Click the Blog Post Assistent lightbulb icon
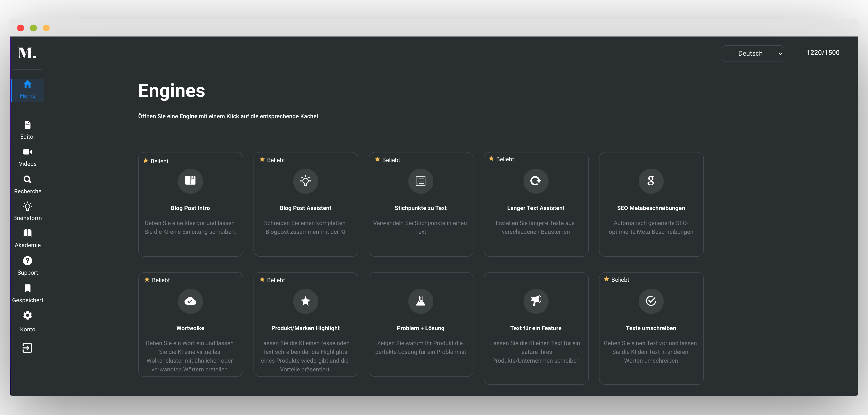 point(305,181)
